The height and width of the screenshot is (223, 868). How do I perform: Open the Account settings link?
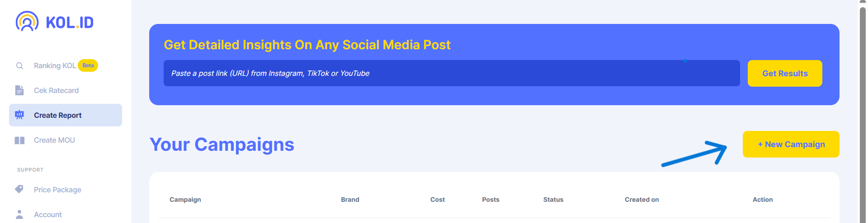tap(47, 214)
